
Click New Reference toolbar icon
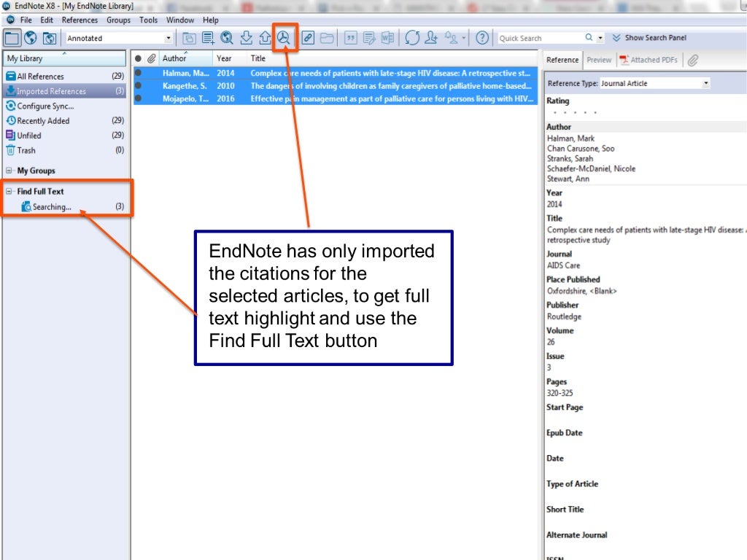coord(208,38)
